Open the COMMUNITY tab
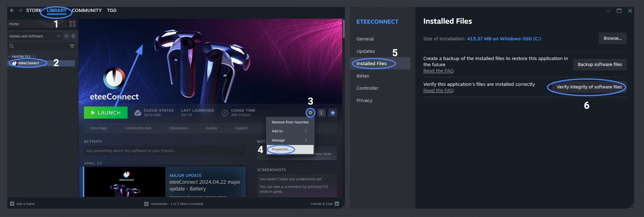The width and height of the screenshot is (644, 217). pyautogui.click(x=87, y=10)
